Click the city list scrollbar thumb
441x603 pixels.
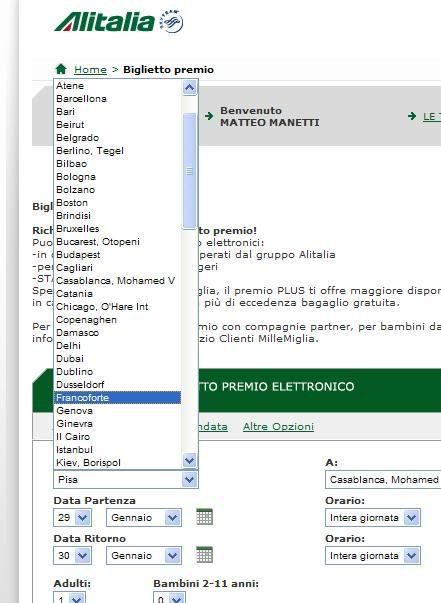click(x=189, y=171)
